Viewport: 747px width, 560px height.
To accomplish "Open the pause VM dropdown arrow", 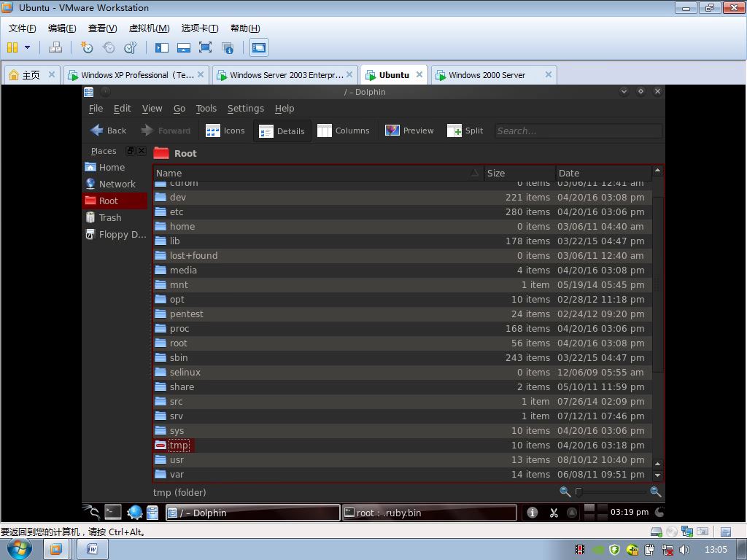I will pos(27,47).
